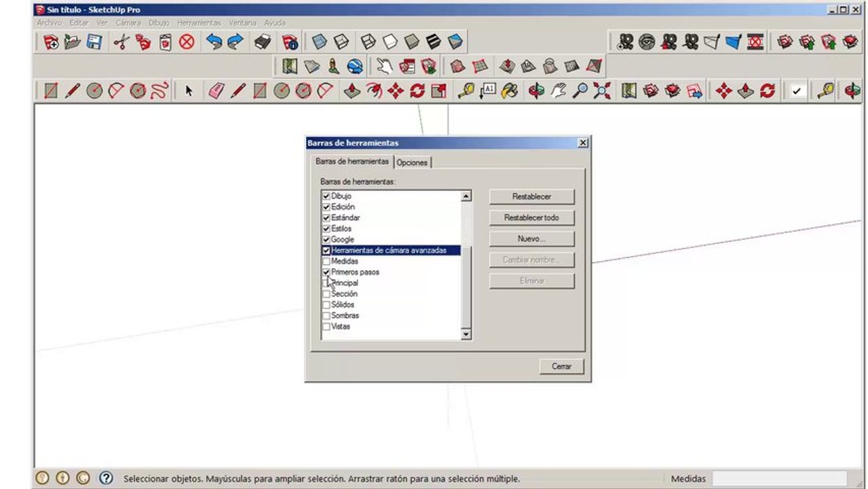The height and width of the screenshot is (489, 868).
Task: Click the blue Undo arrow
Action: (214, 42)
